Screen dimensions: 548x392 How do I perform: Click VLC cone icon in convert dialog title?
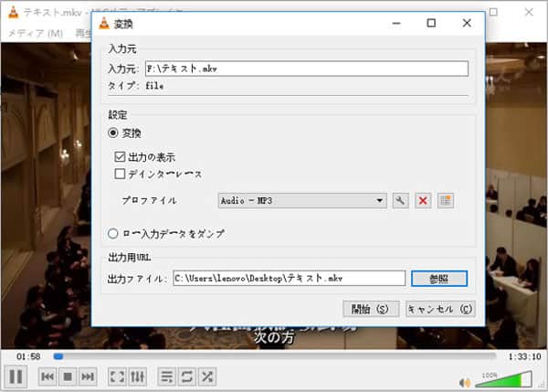pos(104,24)
